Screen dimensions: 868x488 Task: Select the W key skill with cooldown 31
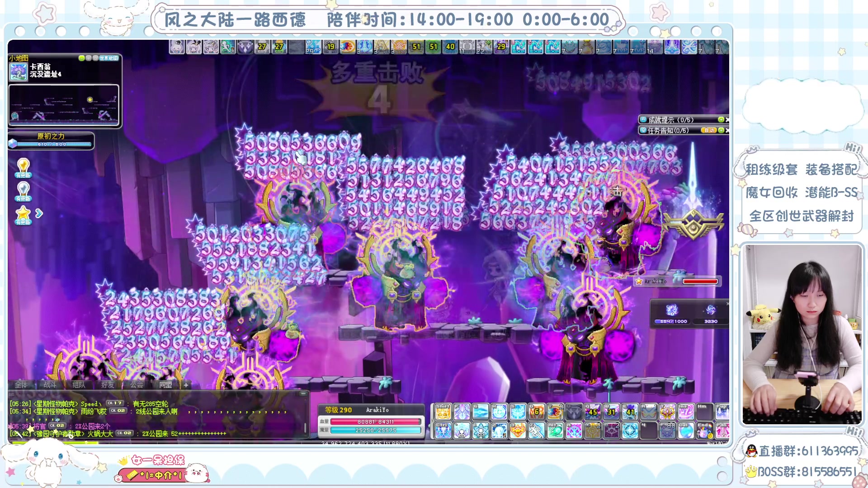tap(611, 412)
